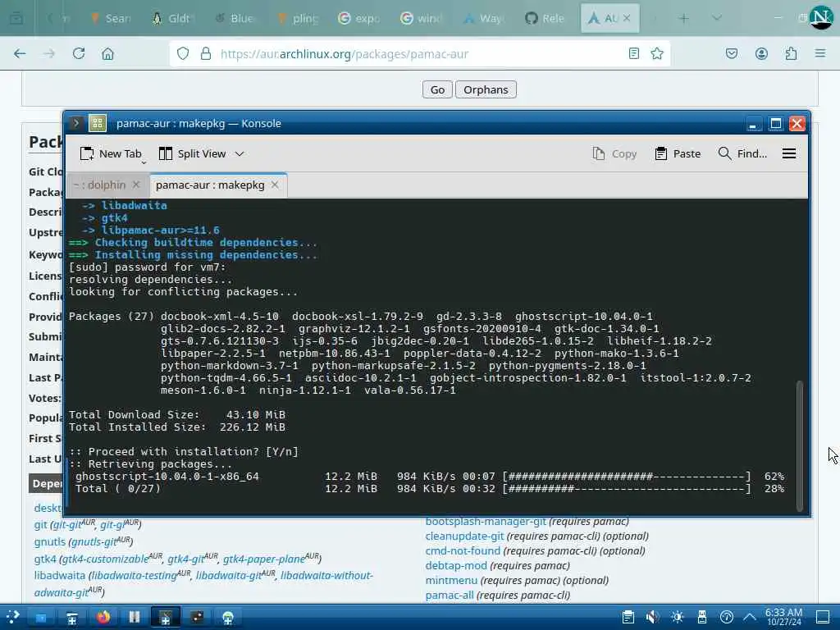Click Konsole title bar grid icon

coord(98,123)
